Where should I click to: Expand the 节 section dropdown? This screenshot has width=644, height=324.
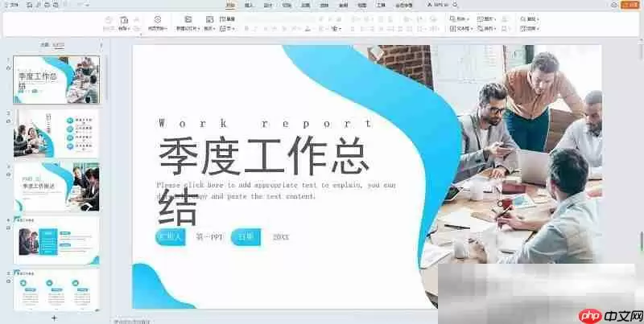[226, 29]
